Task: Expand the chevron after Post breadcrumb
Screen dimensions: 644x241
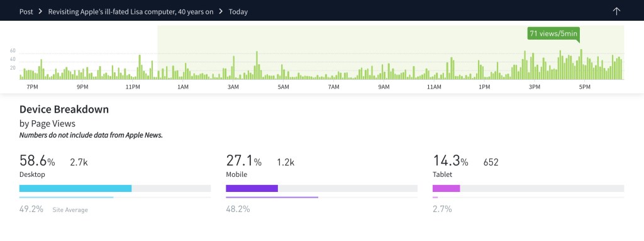Action: coord(40,11)
